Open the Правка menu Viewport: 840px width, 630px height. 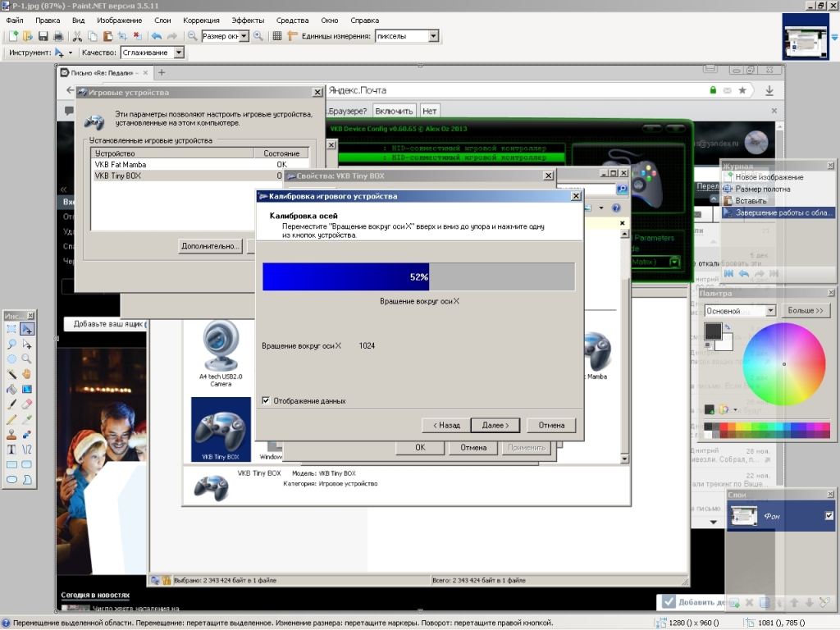(x=48, y=21)
